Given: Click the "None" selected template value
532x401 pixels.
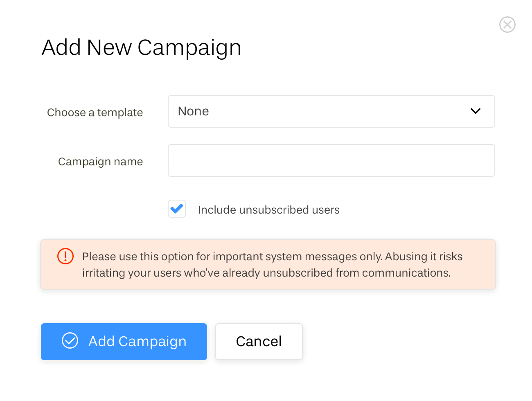Looking at the screenshot, I should tap(194, 111).
